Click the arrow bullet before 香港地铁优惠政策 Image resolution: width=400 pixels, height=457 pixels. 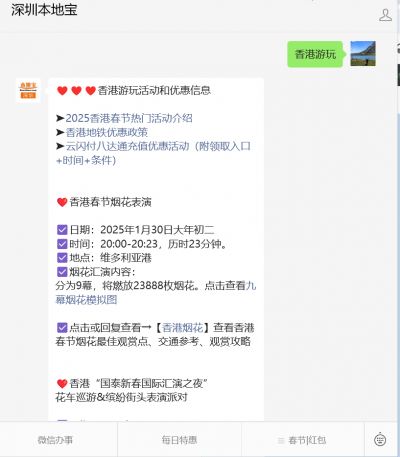[60, 132]
